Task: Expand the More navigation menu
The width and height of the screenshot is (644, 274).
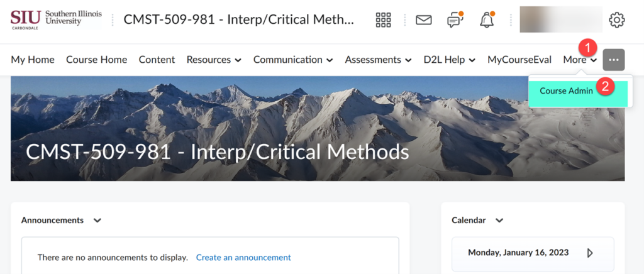Action: pos(580,60)
